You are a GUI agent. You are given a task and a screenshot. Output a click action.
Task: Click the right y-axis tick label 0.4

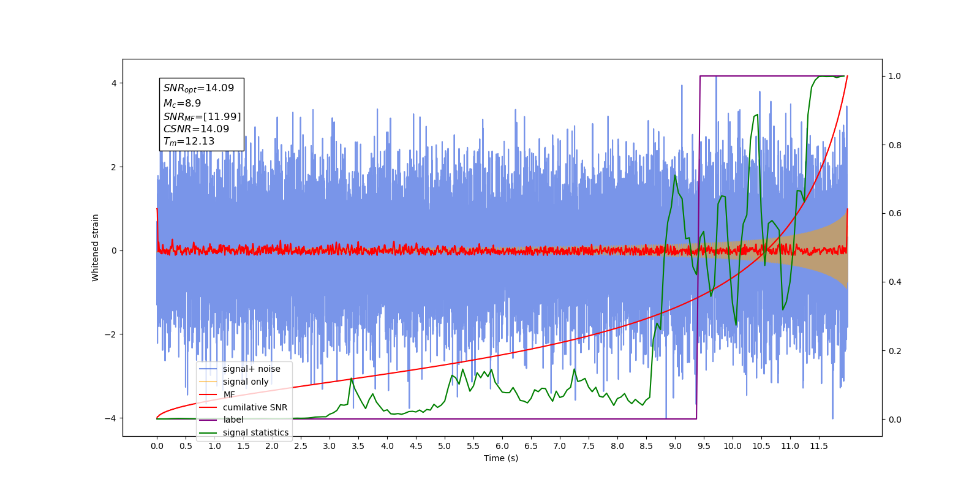[x=895, y=282]
